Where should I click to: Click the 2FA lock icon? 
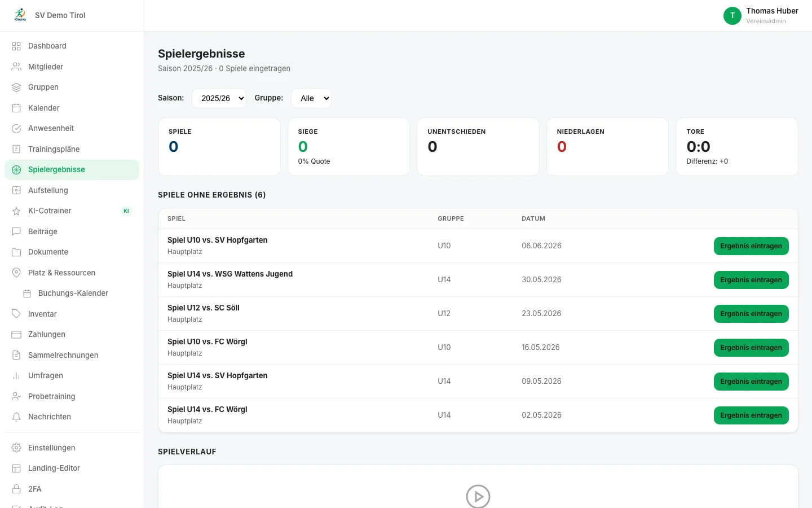tap(16, 489)
